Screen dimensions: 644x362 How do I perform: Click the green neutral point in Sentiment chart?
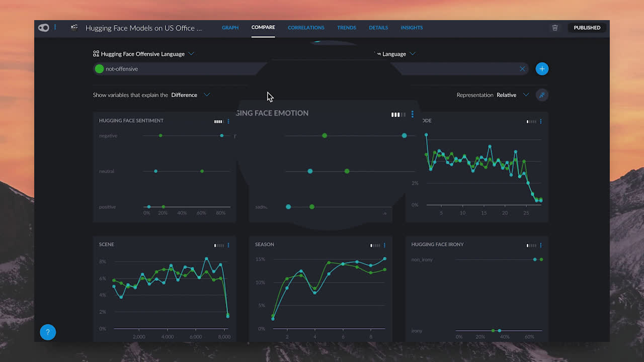click(x=202, y=171)
